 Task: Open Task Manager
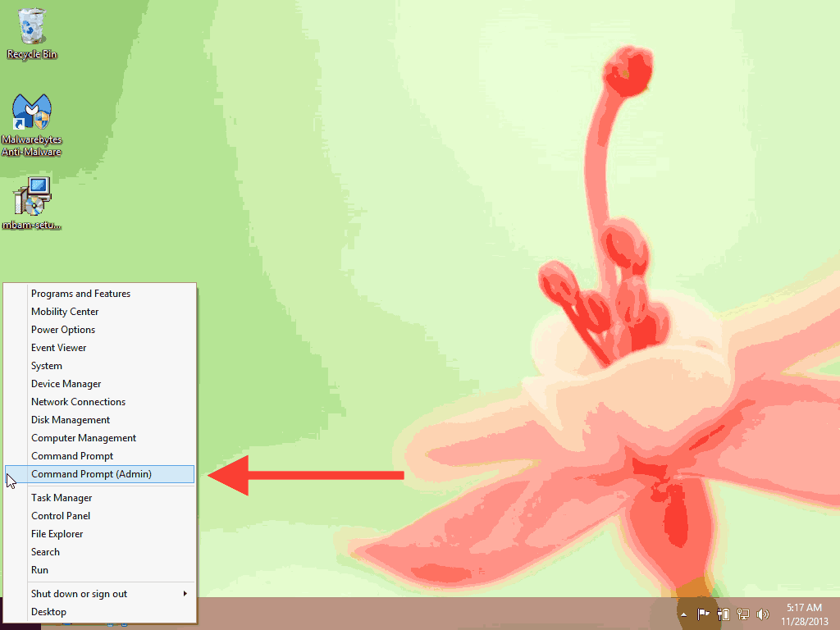(x=99, y=498)
